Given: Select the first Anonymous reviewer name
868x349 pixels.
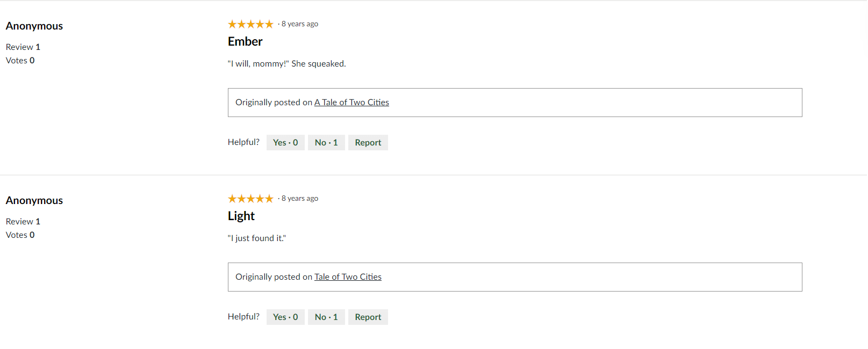Looking at the screenshot, I should (x=34, y=26).
